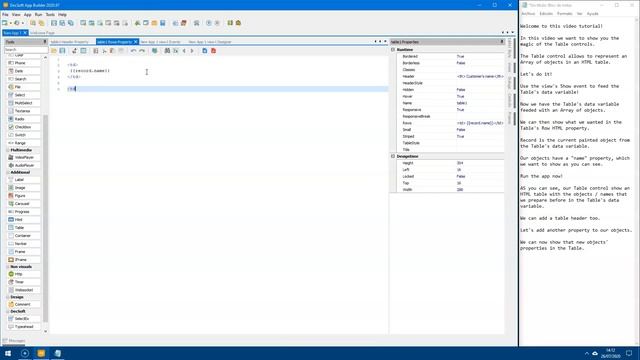
Task: Click the editor open-folder icon
Action: pos(53,51)
